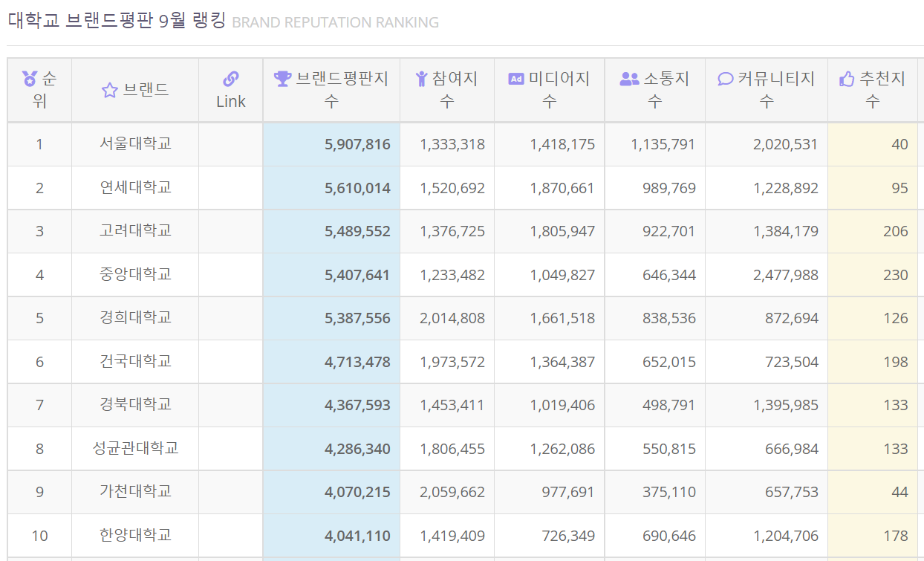Click recommendation value 230
Viewport: 924px width, 561px height.
coord(896,275)
